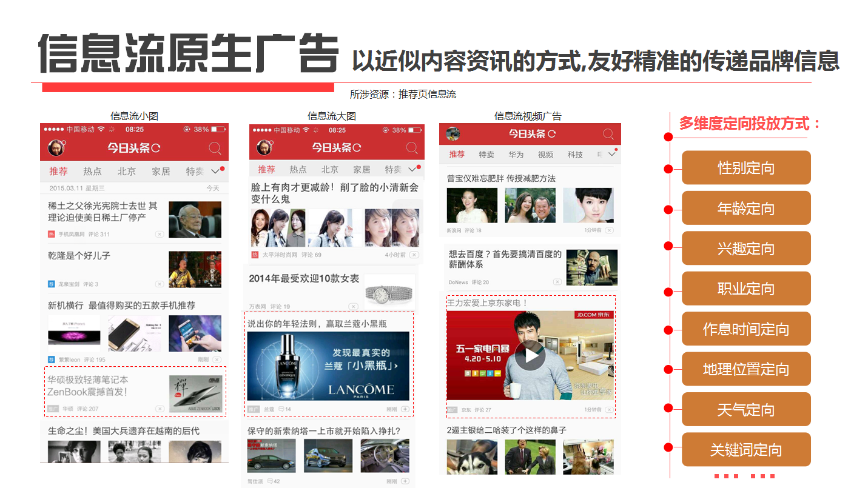Click the plus icon on the Lancome ad row

tap(405, 410)
